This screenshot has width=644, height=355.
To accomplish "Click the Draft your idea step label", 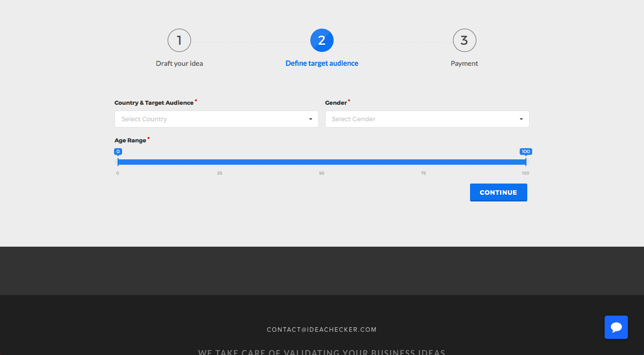I will (x=179, y=64).
